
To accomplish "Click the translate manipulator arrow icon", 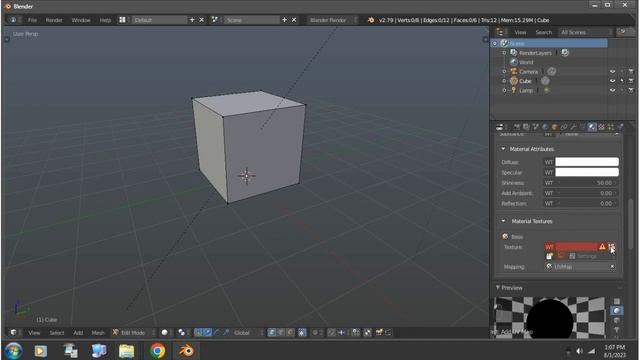I will tap(207, 333).
